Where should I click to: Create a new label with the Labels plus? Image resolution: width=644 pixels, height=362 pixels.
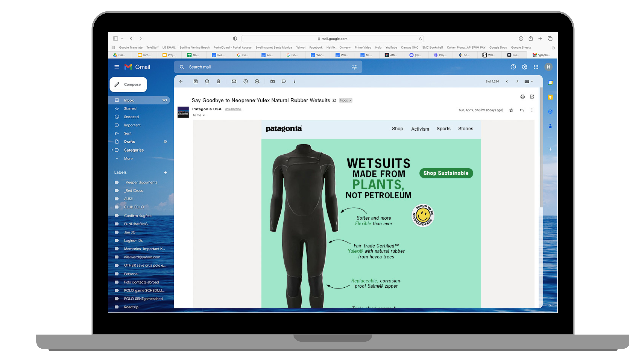point(165,172)
